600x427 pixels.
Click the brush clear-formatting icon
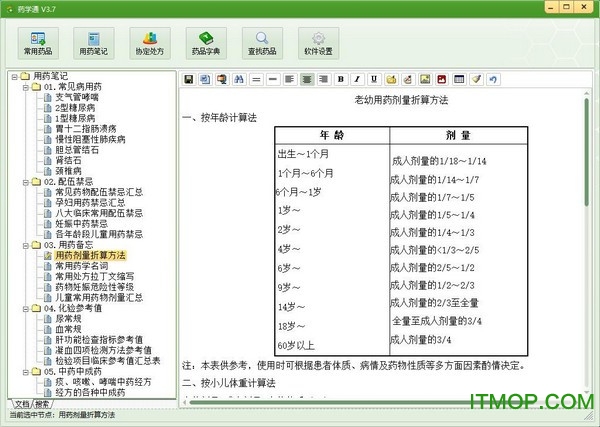pos(476,78)
